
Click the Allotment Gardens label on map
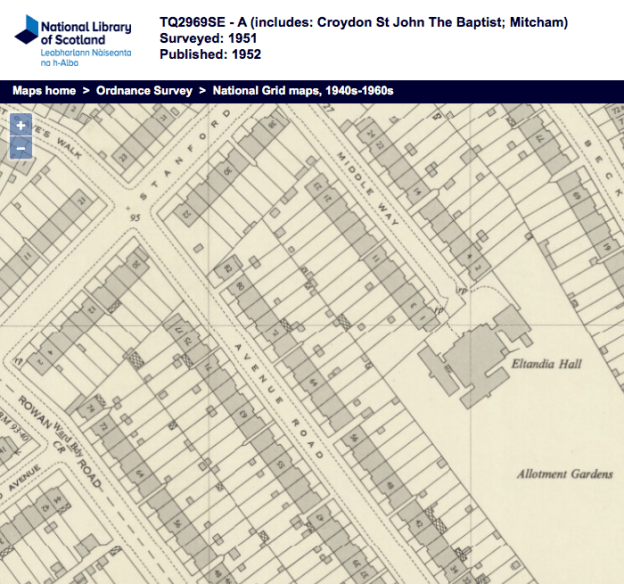click(564, 474)
